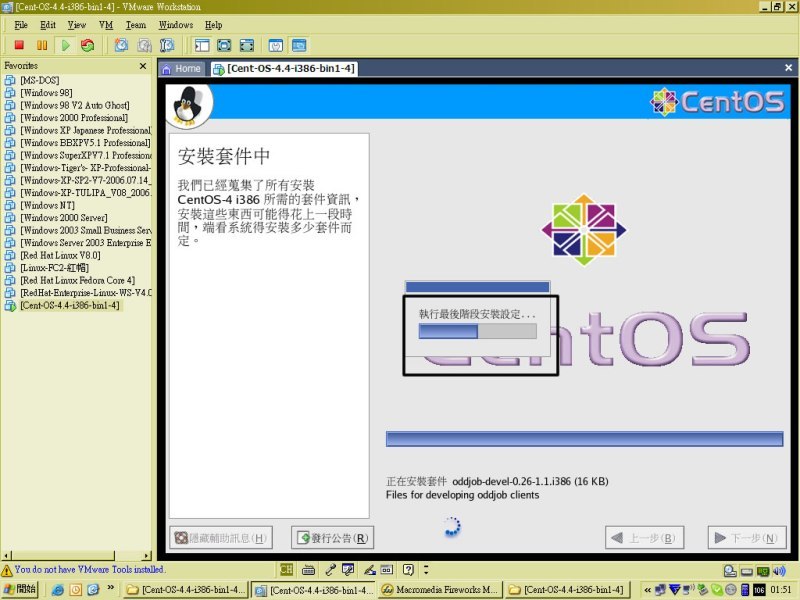The width and height of the screenshot is (800, 600).
Task: Click the IME microphone icon
Action: pos(330,570)
